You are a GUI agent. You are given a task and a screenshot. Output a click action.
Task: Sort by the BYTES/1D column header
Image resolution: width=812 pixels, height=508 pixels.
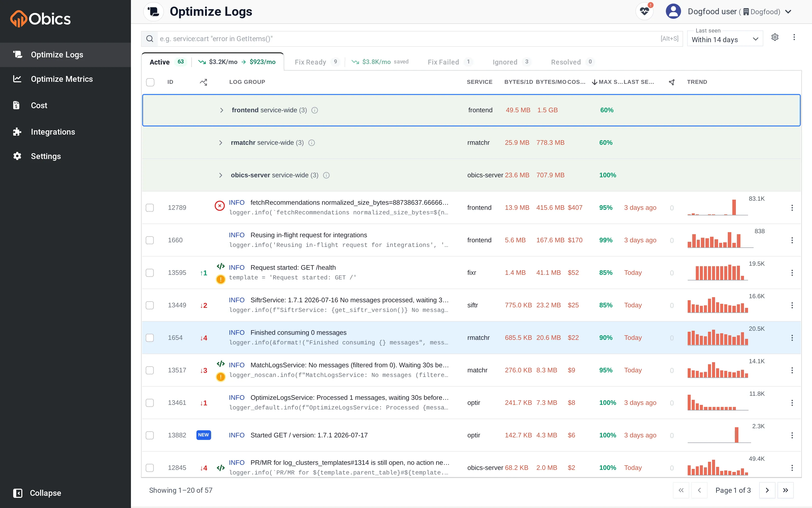(x=518, y=82)
